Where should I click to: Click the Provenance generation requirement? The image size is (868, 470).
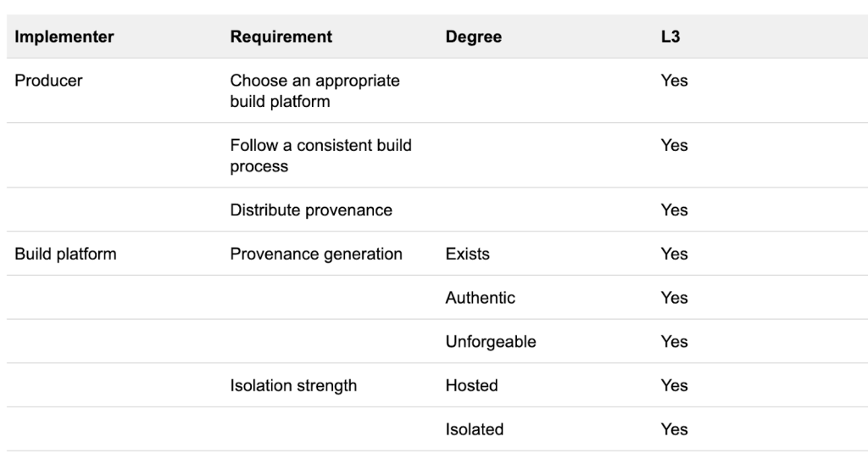coord(316,254)
